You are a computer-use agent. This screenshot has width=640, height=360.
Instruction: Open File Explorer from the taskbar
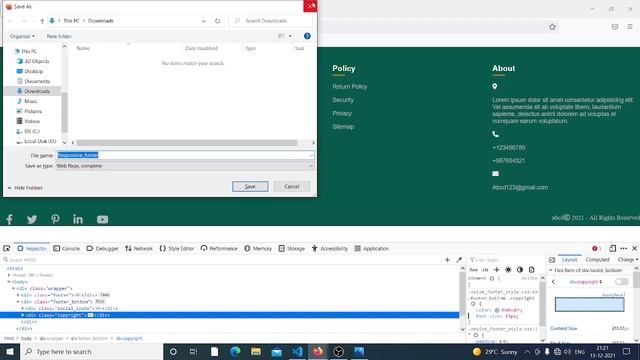click(x=256, y=351)
